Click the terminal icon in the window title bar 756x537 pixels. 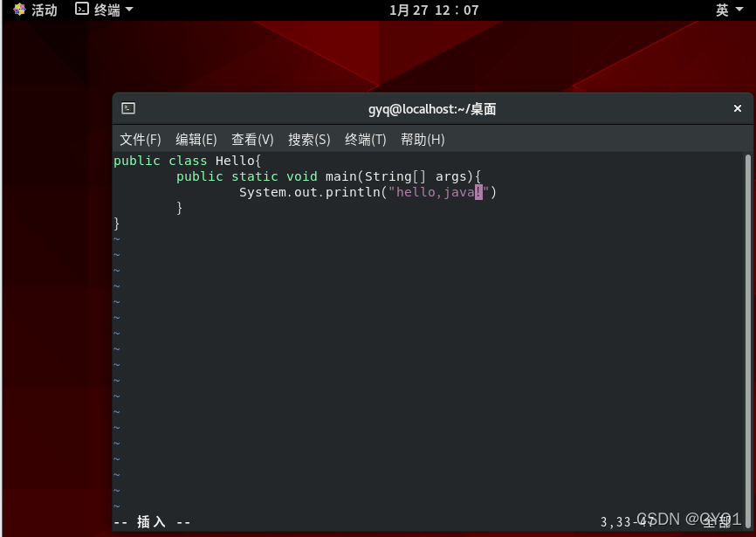pyautogui.click(x=127, y=108)
